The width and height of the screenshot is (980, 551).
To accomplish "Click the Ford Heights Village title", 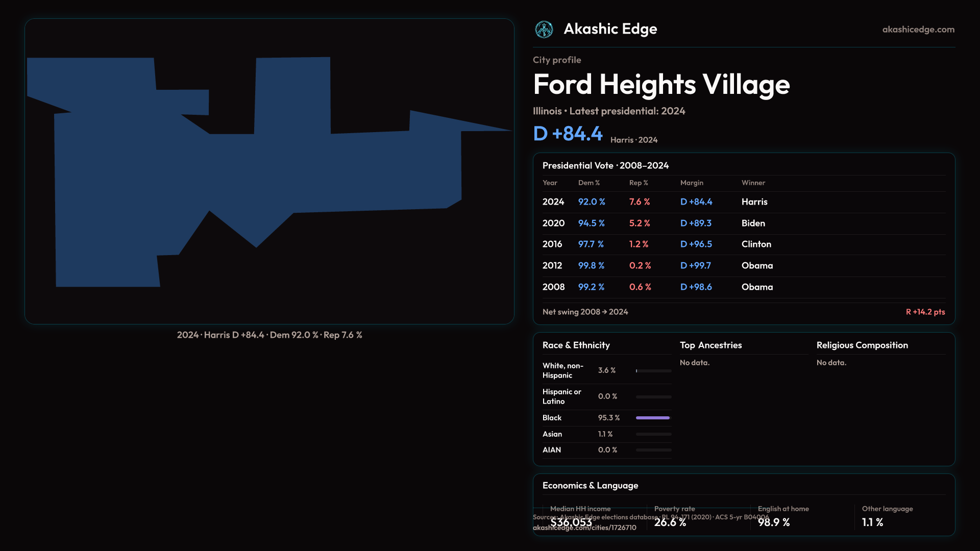I will tap(661, 85).
